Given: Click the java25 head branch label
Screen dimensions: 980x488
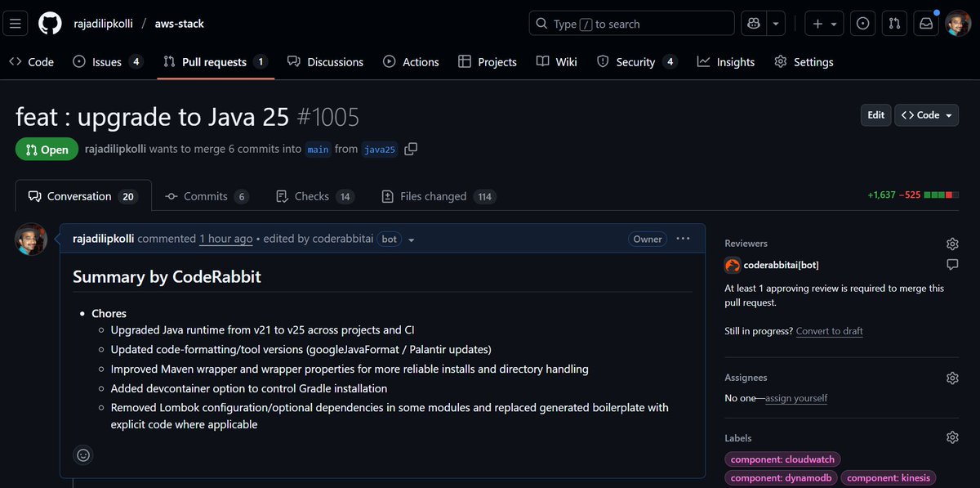Looking at the screenshot, I should [380, 149].
